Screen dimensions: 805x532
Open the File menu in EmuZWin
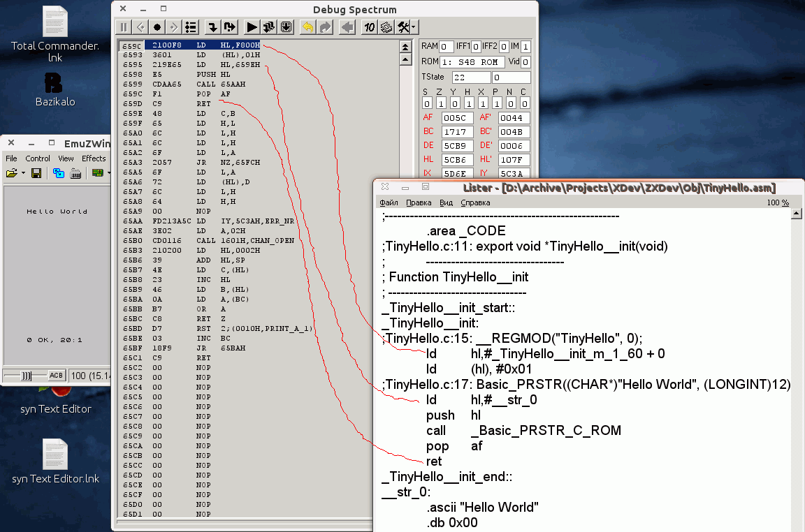pyautogui.click(x=11, y=158)
